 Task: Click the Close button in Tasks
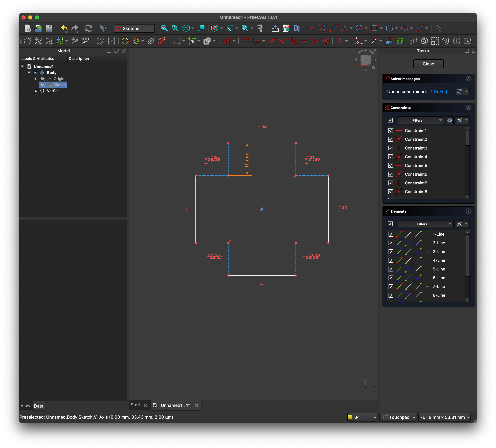point(428,64)
